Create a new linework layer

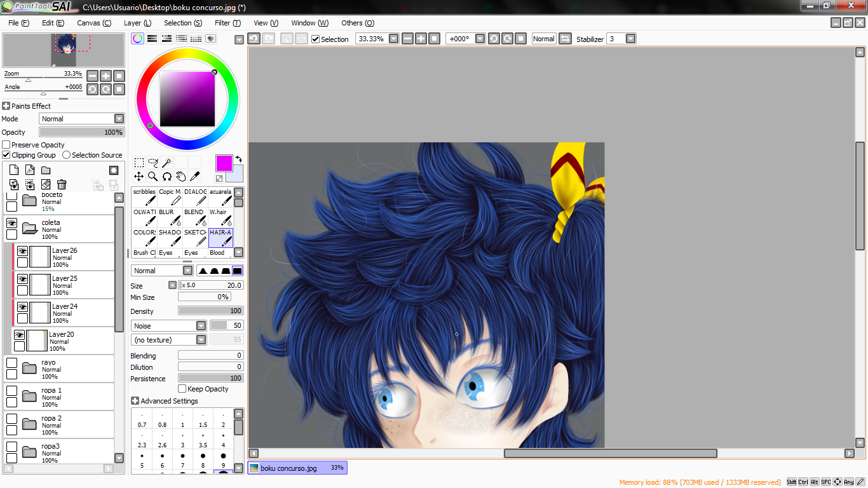[x=30, y=170]
